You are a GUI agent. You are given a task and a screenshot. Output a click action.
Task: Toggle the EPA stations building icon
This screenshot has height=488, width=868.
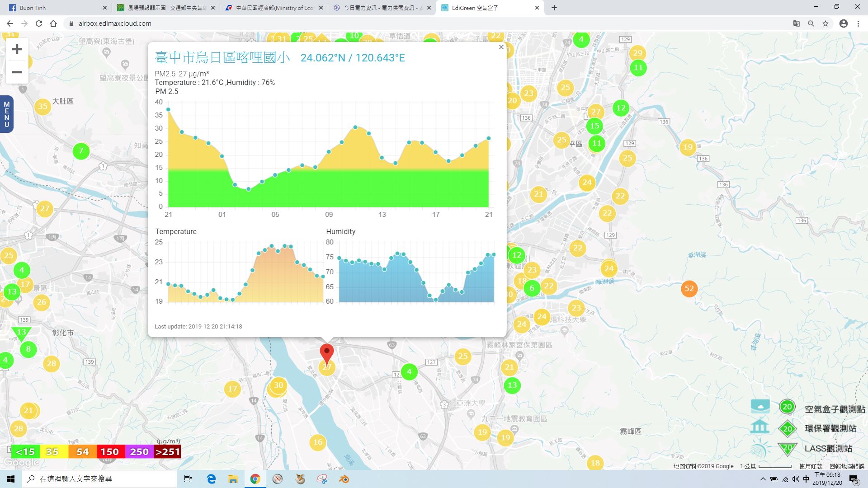click(x=760, y=427)
